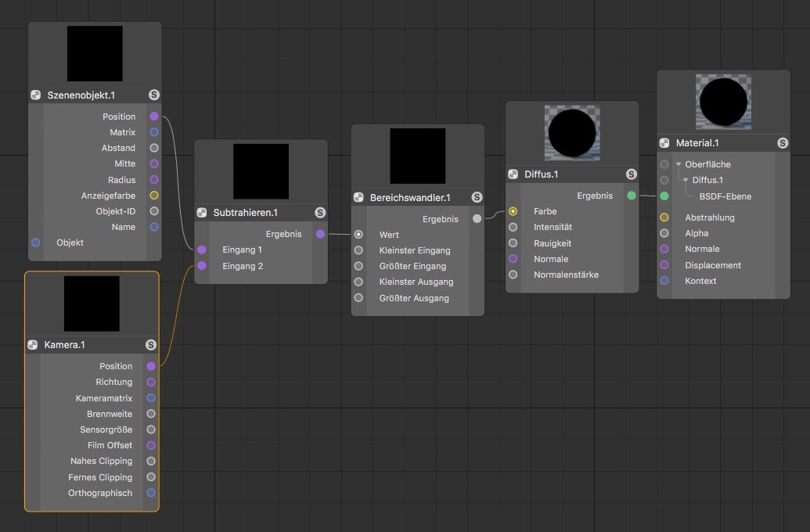810x532 pixels.
Task: Click the Abstrahlung input port on Material.1
Action: point(664,217)
